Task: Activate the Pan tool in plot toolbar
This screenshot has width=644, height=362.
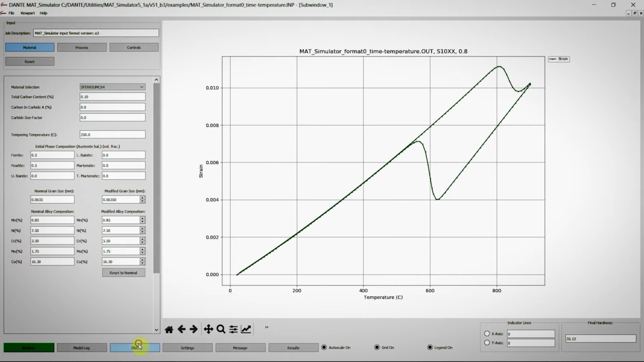Action: click(208, 329)
